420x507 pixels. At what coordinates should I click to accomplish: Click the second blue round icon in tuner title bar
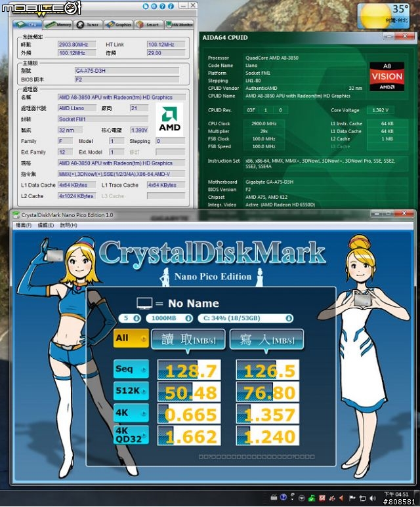pos(154,6)
